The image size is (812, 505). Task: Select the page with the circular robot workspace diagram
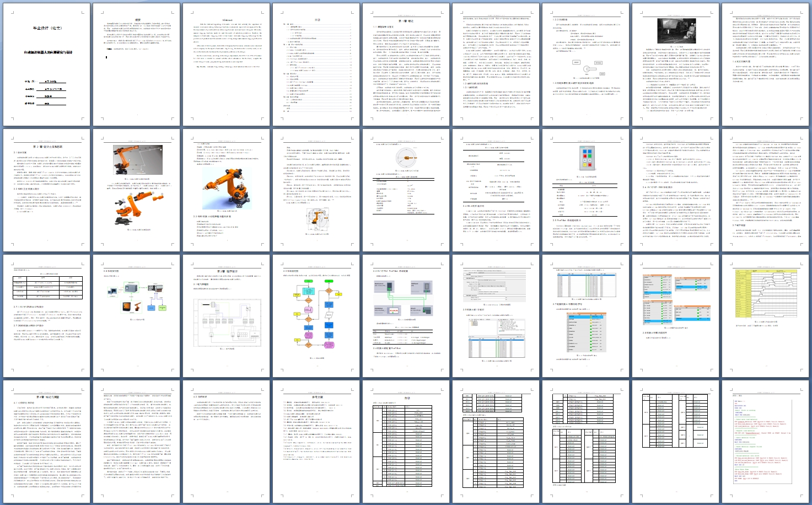click(x=406, y=190)
